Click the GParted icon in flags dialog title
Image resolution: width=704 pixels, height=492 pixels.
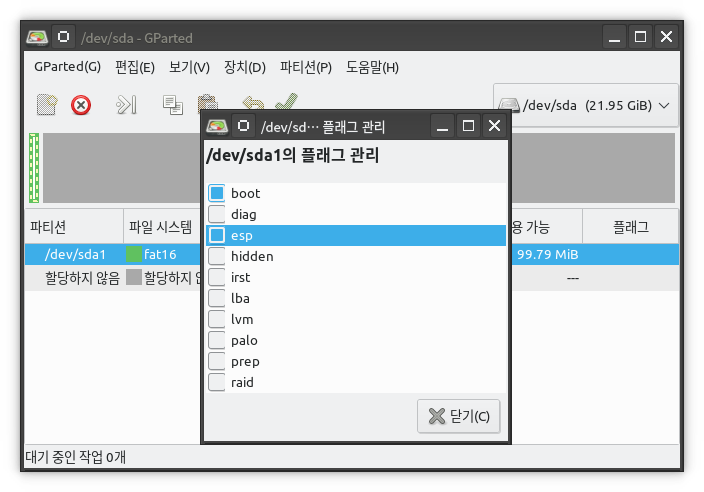pos(217,126)
